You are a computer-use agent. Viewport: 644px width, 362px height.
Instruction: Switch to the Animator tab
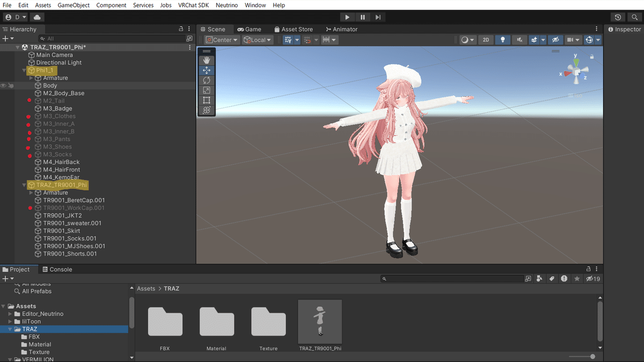[341, 29]
